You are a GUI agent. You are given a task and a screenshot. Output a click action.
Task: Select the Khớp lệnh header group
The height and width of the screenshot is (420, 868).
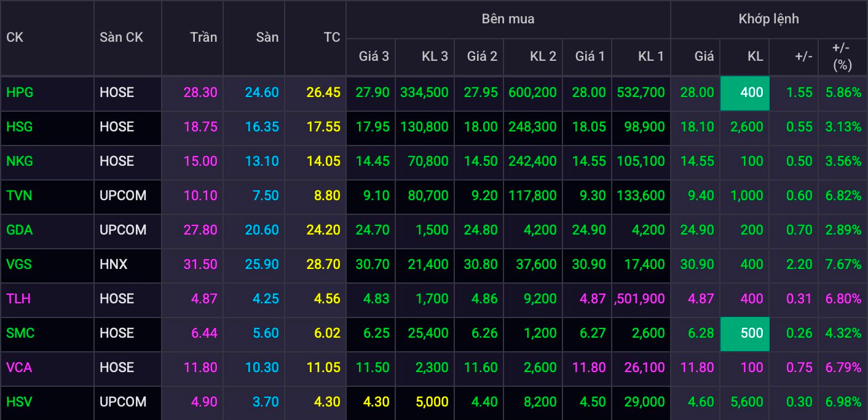[x=768, y=19]
